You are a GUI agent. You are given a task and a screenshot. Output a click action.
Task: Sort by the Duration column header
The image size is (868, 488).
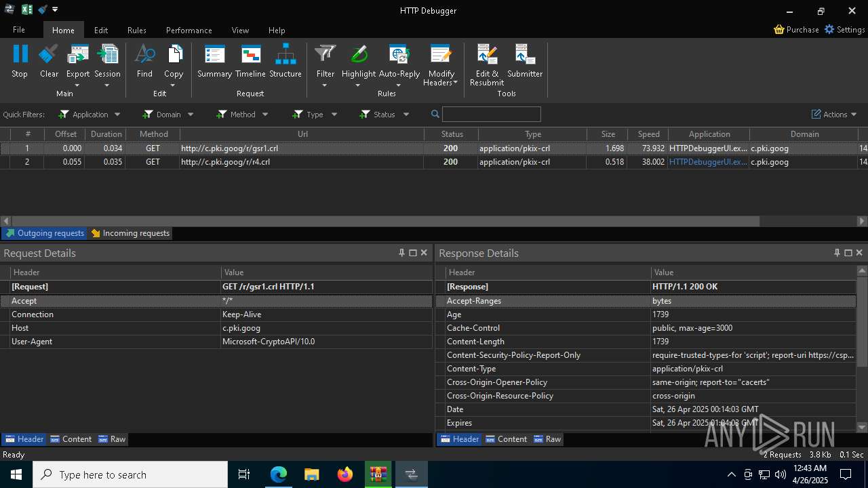pyautogui.click(x=106, y=134)
